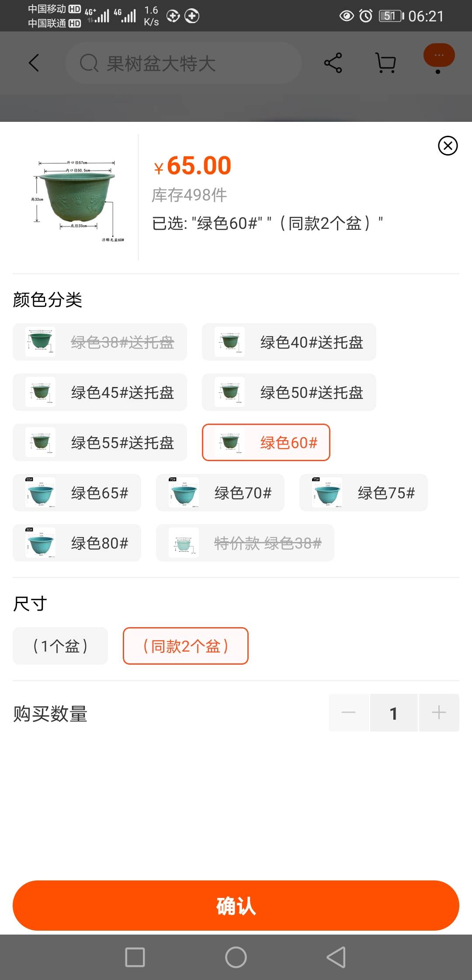Select the 绿色40#送托盘 option
The image size is (472, 980).
289,342
